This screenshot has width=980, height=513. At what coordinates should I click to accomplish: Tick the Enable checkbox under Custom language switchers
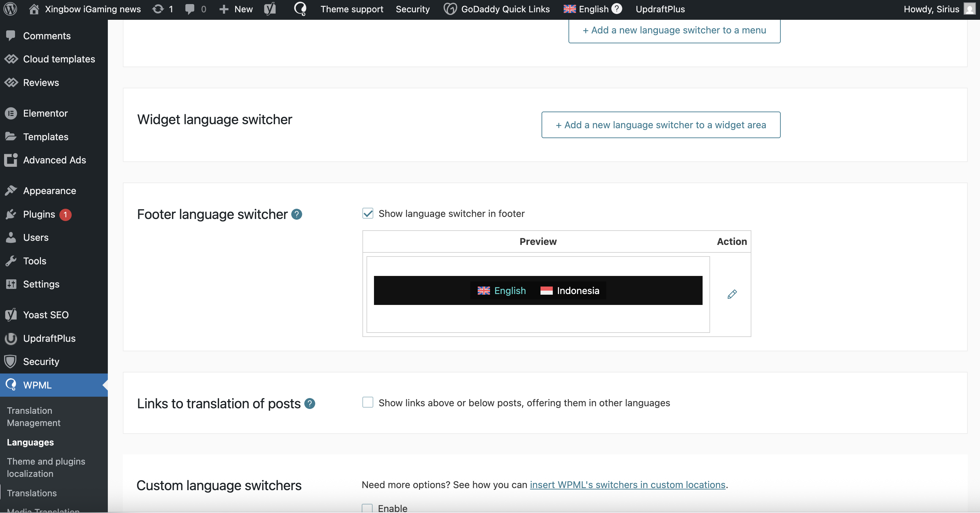[x=367, y=509]
